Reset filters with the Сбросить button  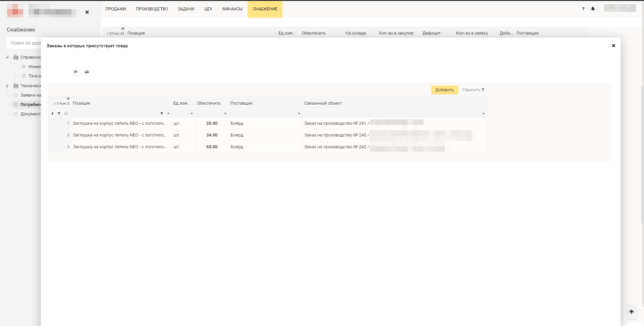pyautogui.click(x=473, y=90)
